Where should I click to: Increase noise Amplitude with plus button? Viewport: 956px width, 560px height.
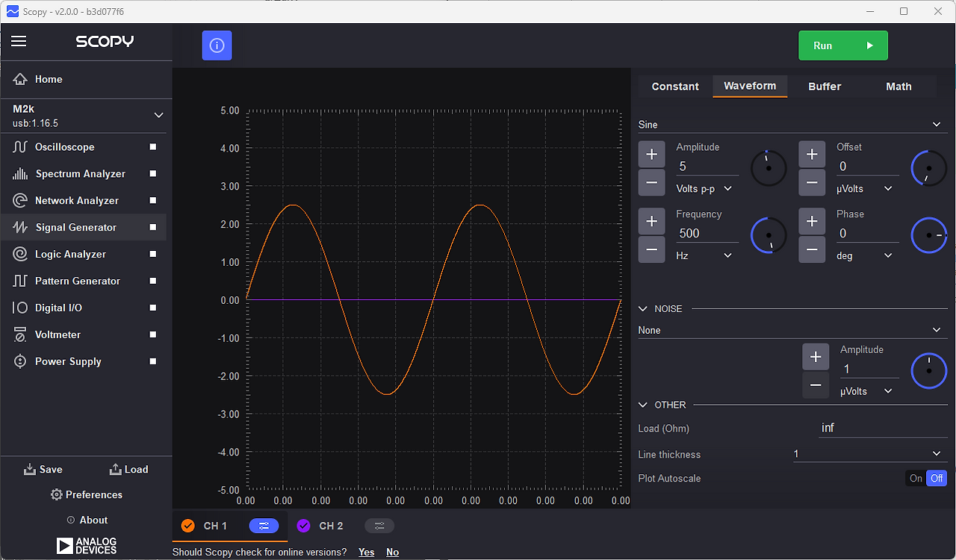pyautogui.click(x=816, y=357)
